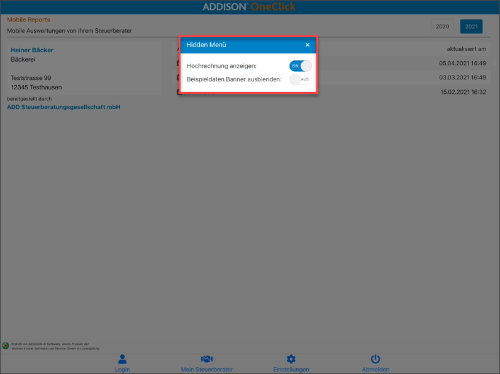Click the Hochrechnung anzeigen label
The image size is (500, 374).
[x=221, y=66]
